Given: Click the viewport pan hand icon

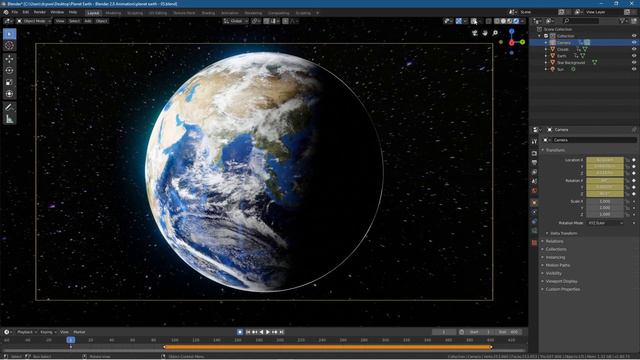Looking at the screenshot, I should point(485,33).
